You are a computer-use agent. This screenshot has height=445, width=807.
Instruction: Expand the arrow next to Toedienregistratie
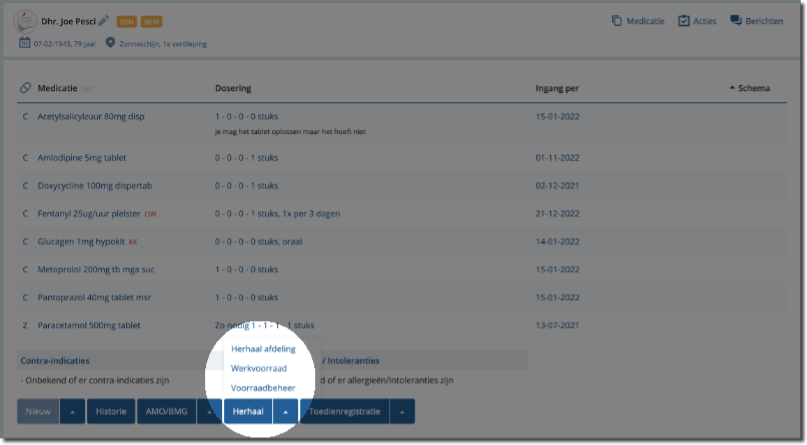pyautogui.click(x=401, y=411)
